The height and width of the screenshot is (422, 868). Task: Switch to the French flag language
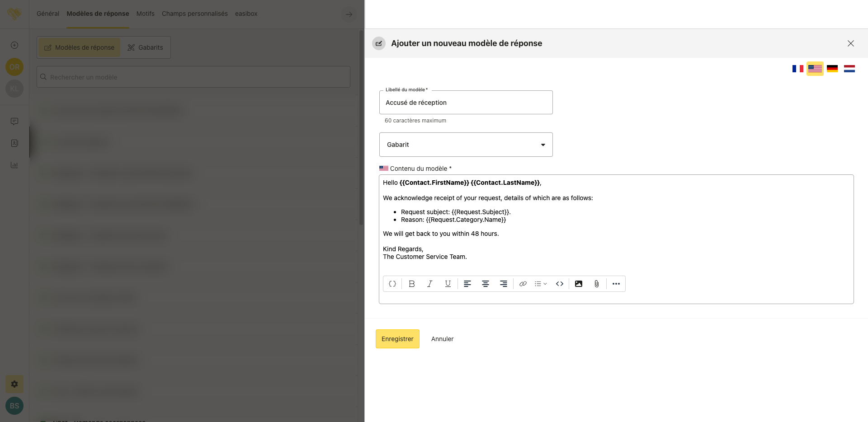click(797, 69)
